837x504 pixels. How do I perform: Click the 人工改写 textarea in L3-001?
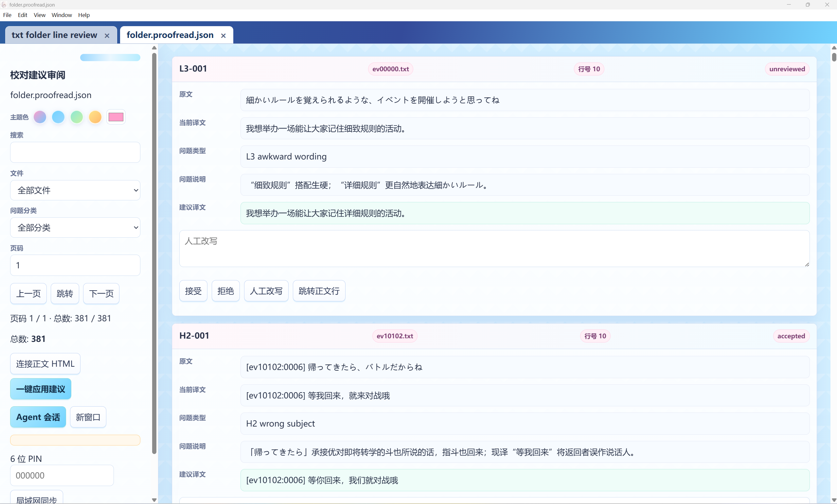coord(494,249)
